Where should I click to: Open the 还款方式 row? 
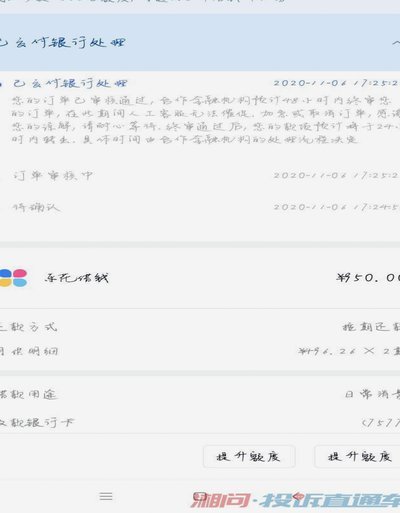click(200, 327)
